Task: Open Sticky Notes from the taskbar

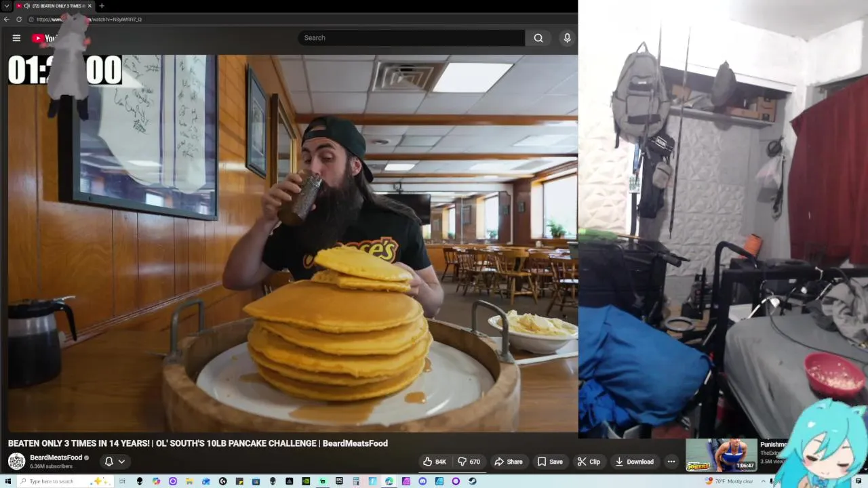Action: 239,481
